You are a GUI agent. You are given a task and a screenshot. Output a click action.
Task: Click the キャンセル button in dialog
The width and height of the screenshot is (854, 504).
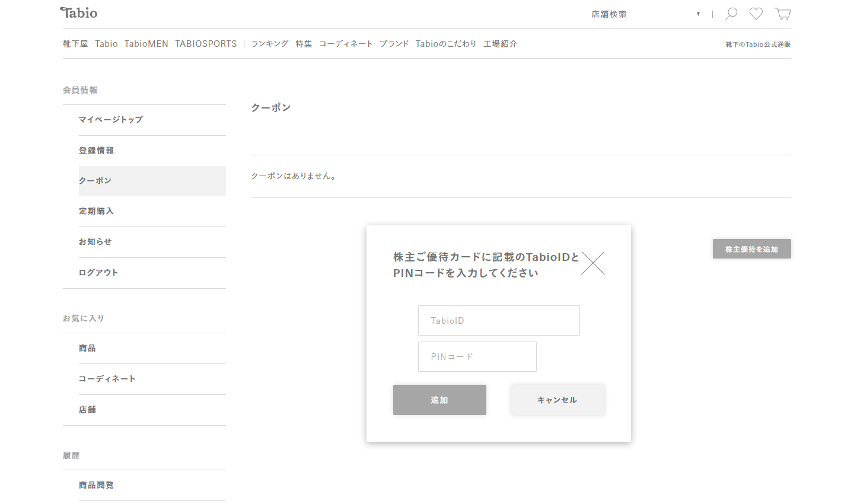click(x=557, y=400)
